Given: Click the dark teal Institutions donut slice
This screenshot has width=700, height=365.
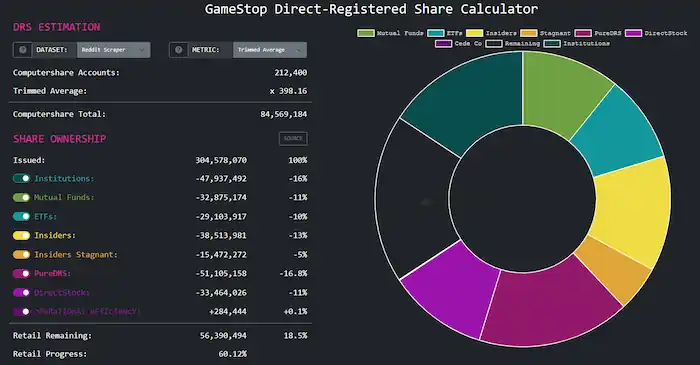Looking at the screenshot, I should 469,100.
